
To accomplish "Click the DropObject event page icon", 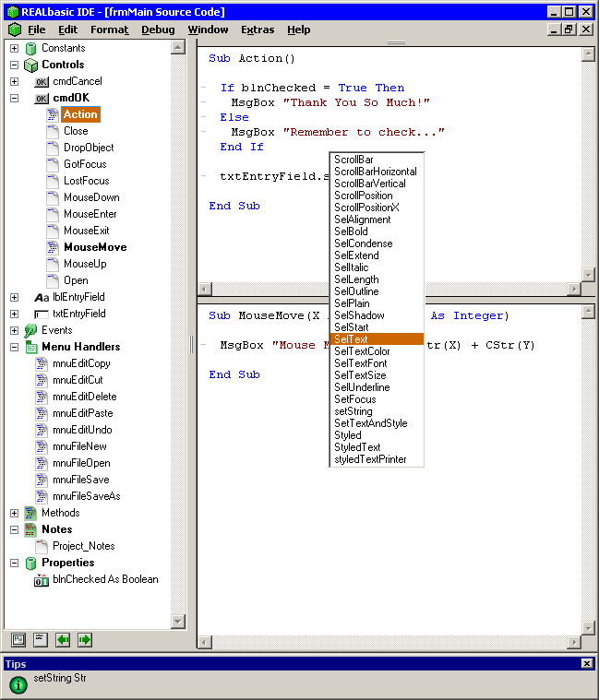I will coord(53,148).
